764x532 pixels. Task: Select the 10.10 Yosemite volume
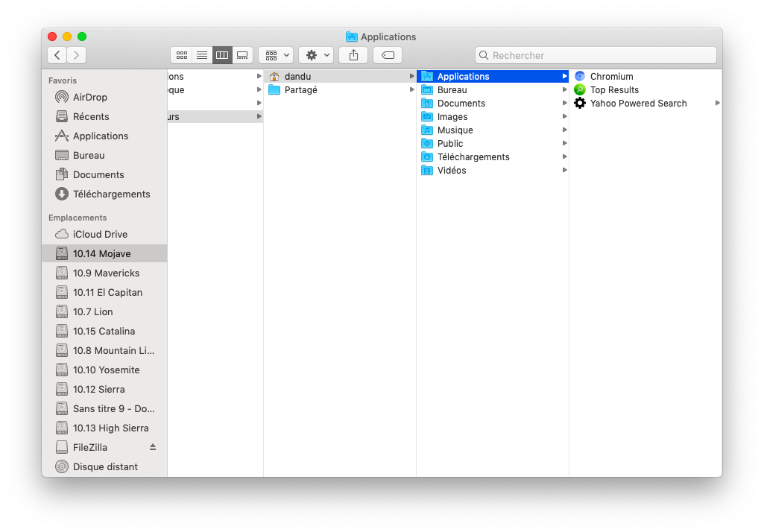104,370
